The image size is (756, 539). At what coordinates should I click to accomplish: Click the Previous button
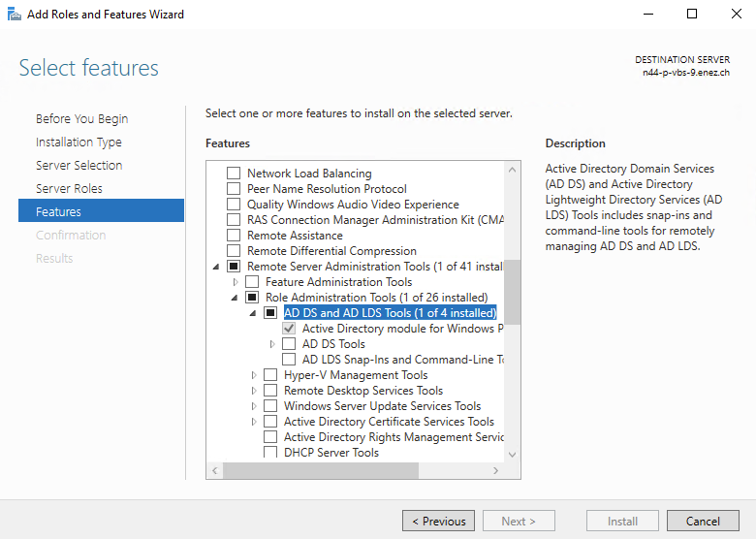pos(438,521)
